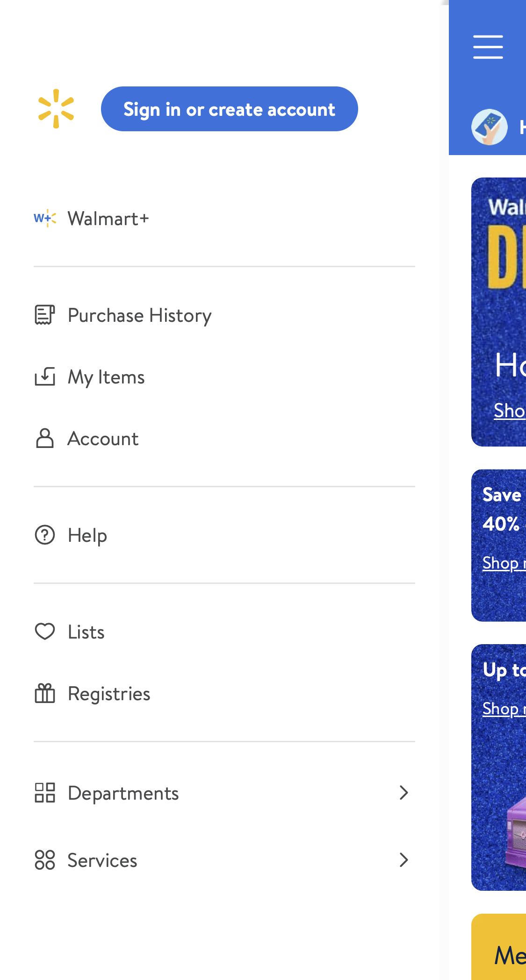Click the Walmart+ logo icon

45,218
